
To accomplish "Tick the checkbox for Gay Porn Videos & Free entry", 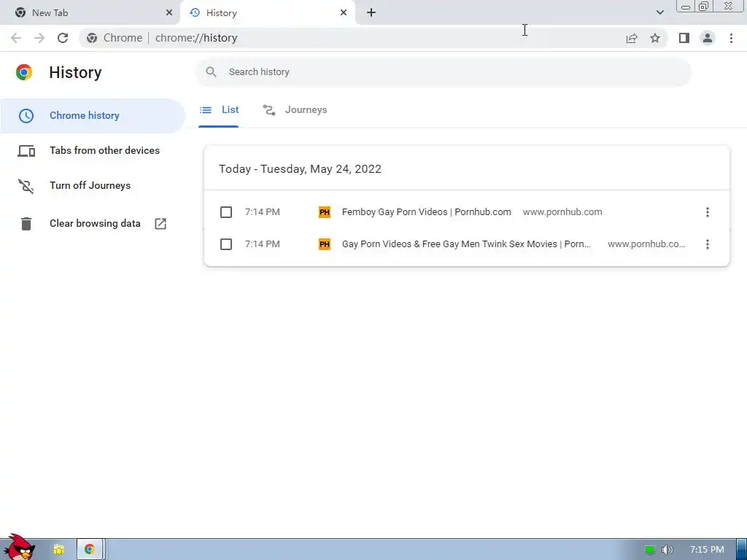I will [x=226, y=244].
